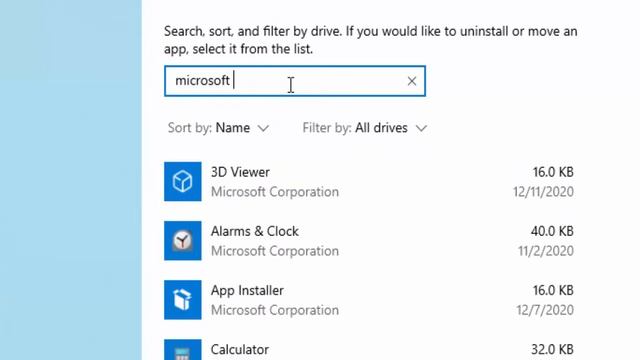
Task: Select the App Installer app name
Action: [247, 291]
